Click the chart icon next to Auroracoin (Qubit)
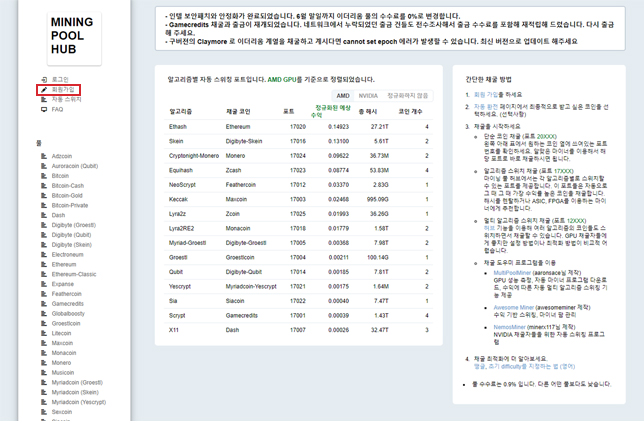 coord(44,166)
